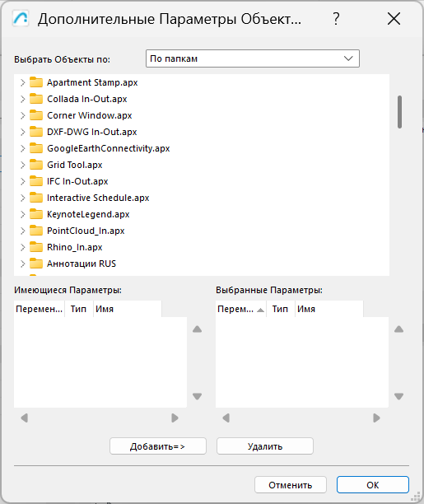Expand the IFC In-Out.apx folder
Viewport: 424px width, 504px height.
22,181
